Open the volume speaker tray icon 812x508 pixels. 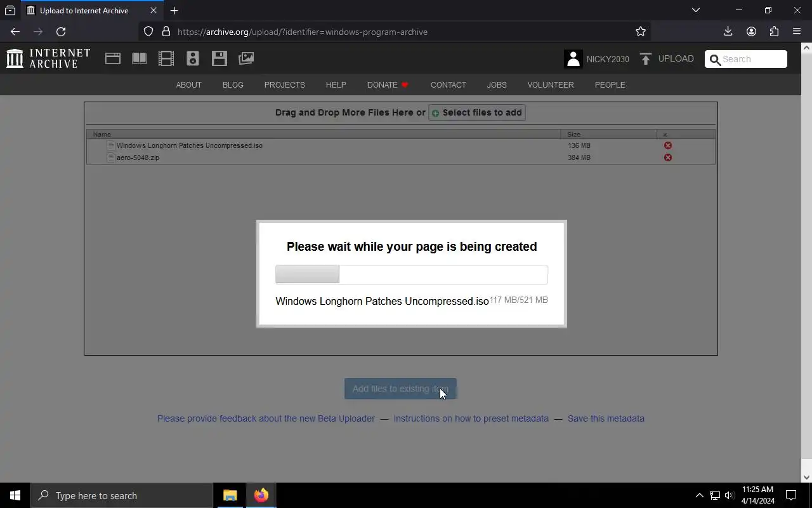pos(729,495)
